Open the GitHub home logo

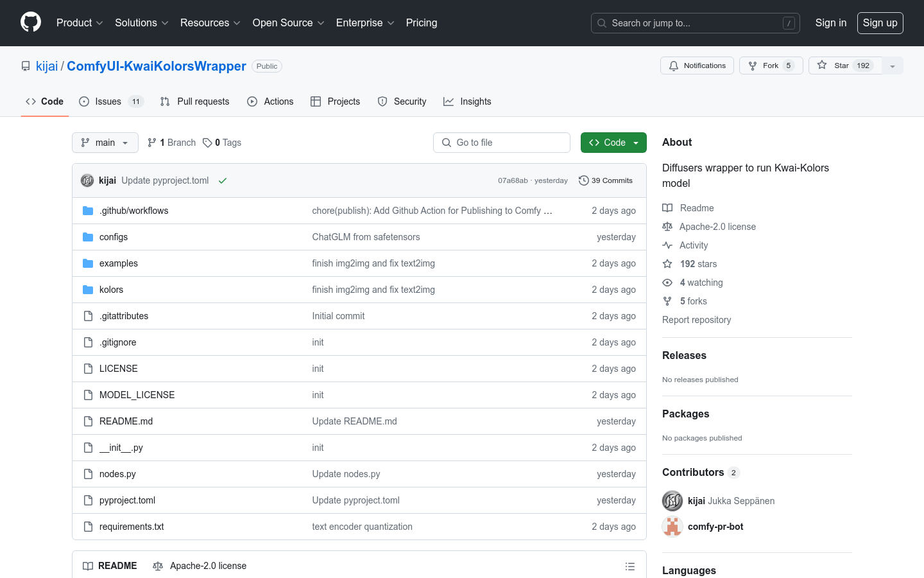tap(31, 22)
